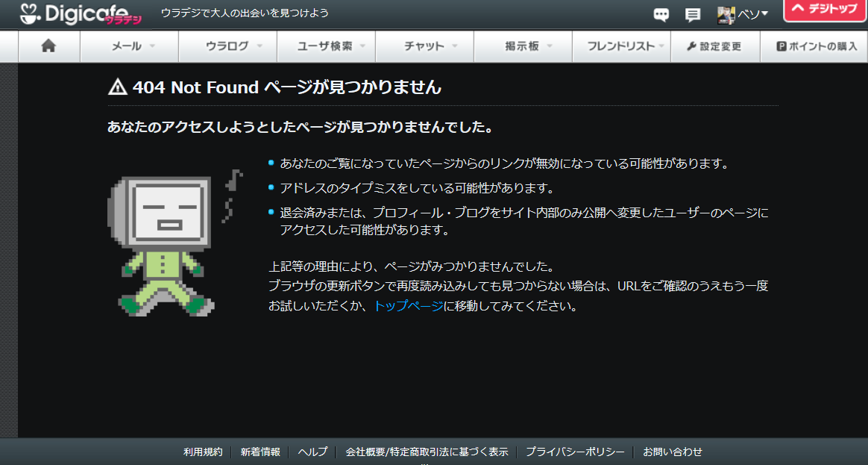Open 利用規約 in the footer
Image resolution: width=868 pixels, height=465 pixels.
tap(203, 452)
